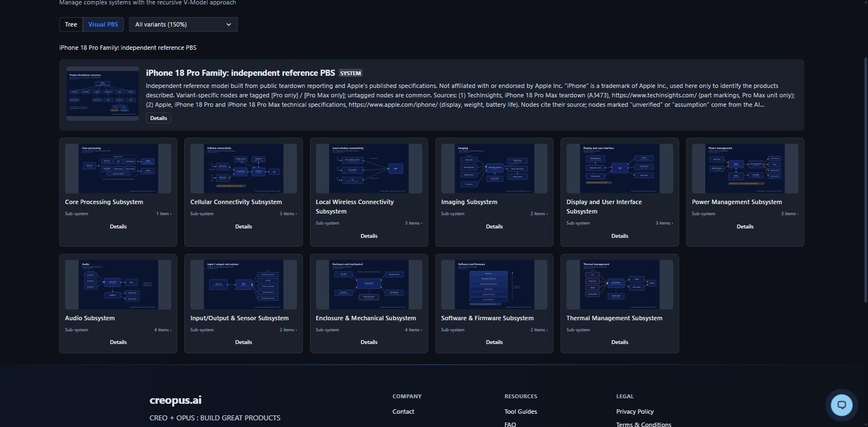Screen dimensions: 868x427
Task: Open the Thermal Management Subsystem thumbnail
Action: tap(619, 284)
